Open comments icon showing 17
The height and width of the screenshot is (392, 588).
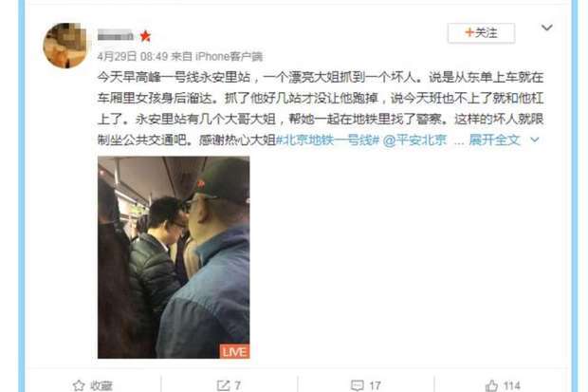(357, 385)
